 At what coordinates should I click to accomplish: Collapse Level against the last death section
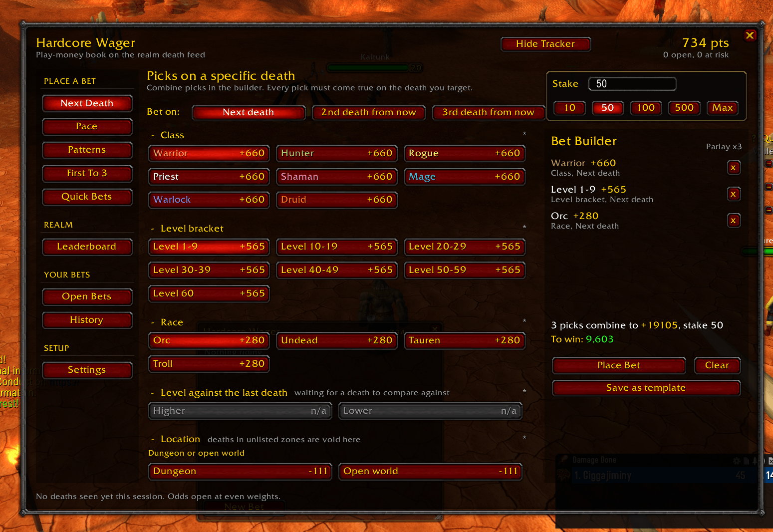[153, 393]
